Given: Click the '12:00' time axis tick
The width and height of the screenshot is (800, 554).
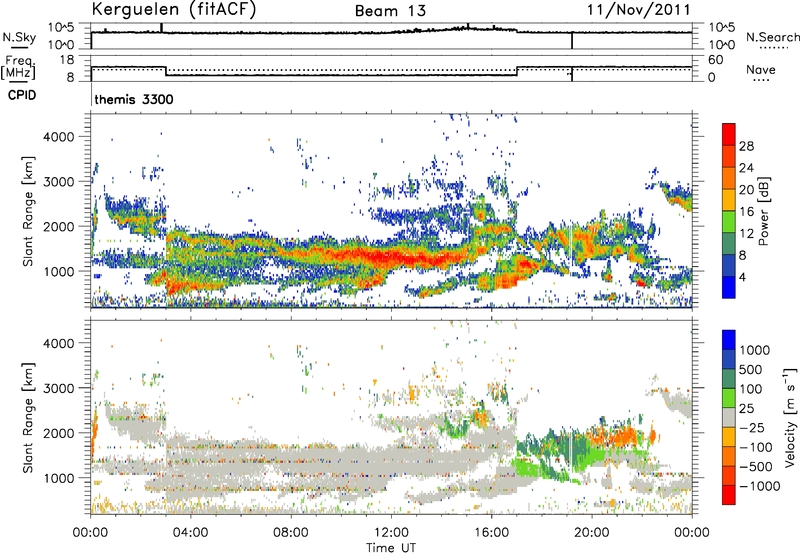Looking at the screenshot, I should click(391, 533).
